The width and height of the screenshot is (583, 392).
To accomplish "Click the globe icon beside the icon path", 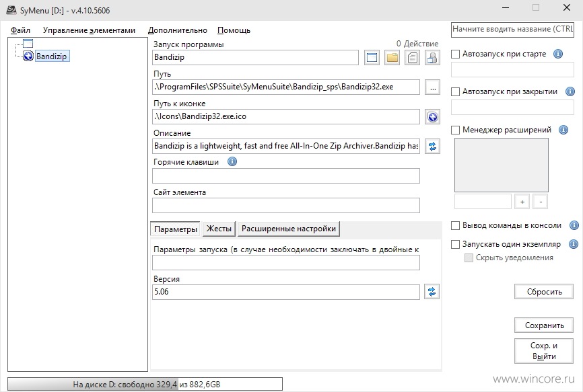I will point(432,117).
